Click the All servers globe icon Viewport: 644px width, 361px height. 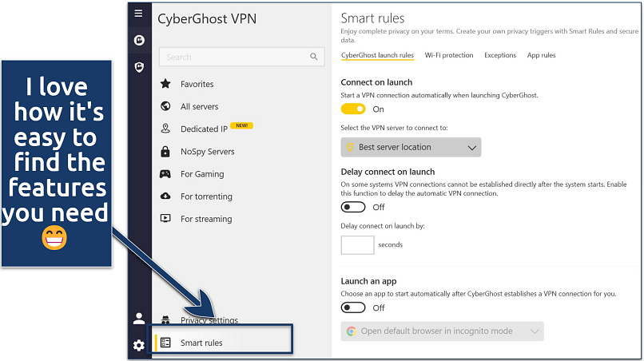pyautogui.click(x=165, y=106)
